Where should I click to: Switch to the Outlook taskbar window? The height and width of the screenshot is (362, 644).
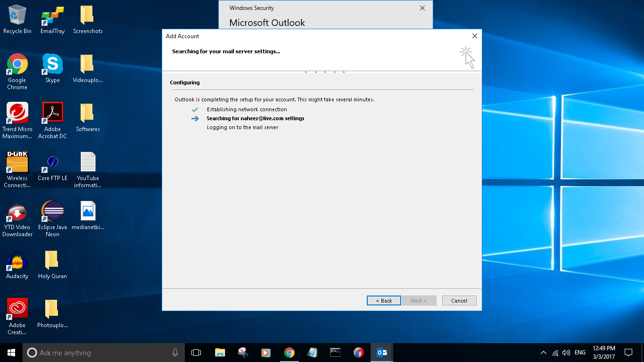[381, 352]
